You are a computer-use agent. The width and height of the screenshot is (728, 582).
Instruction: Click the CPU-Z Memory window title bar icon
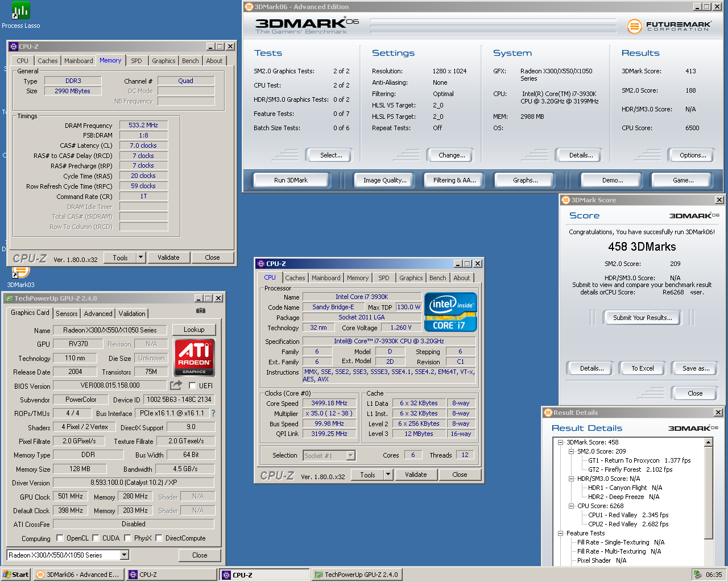click(14, 47)
